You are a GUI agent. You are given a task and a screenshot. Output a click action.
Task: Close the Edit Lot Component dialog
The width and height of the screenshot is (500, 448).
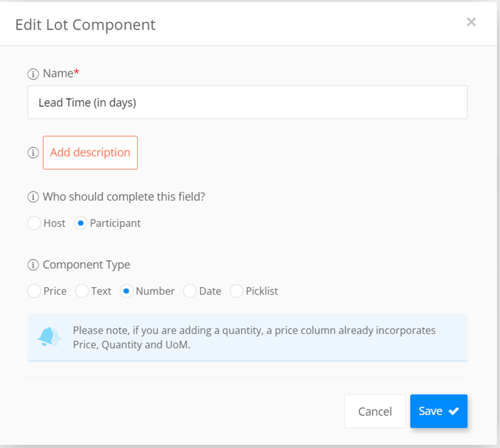click(471, 22)
